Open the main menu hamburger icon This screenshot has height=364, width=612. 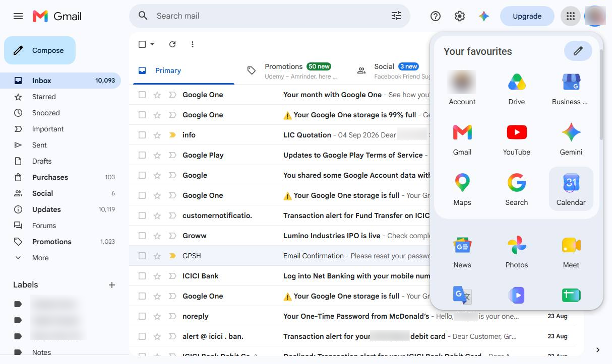point(18,16)
